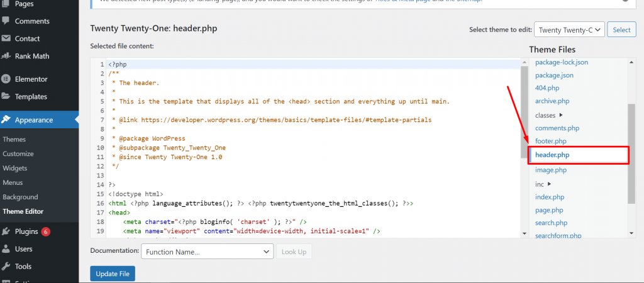Open 404.php theme file
The width and height of the screenshot is (644, 283).
(x=547, y=88)
